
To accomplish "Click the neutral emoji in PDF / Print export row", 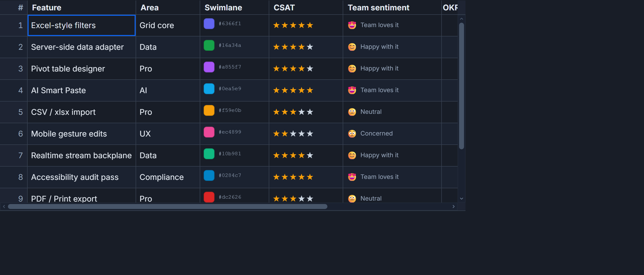I will coord(352,199).
